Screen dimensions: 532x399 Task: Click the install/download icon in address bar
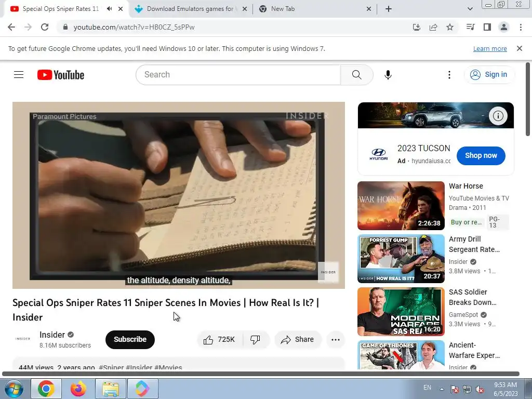point(417,27)
